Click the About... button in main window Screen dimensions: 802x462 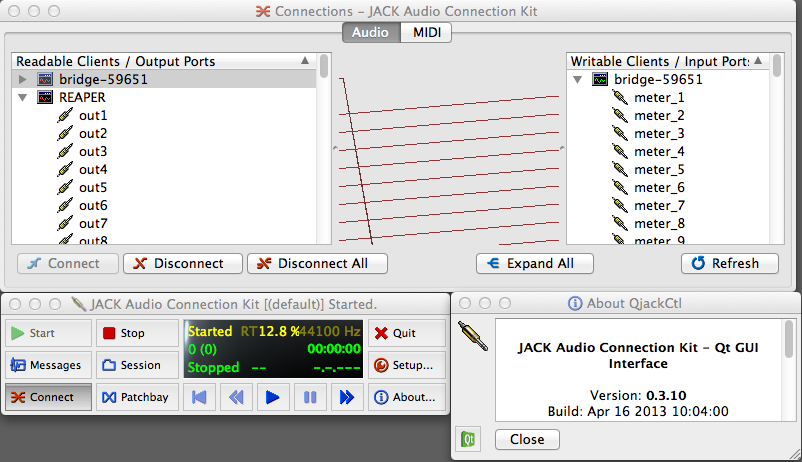(407, 397)
